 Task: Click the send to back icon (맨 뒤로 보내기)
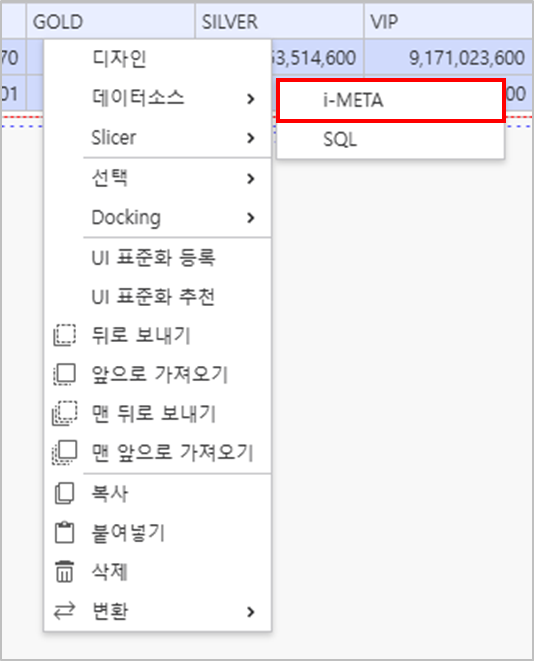(64, 413)
